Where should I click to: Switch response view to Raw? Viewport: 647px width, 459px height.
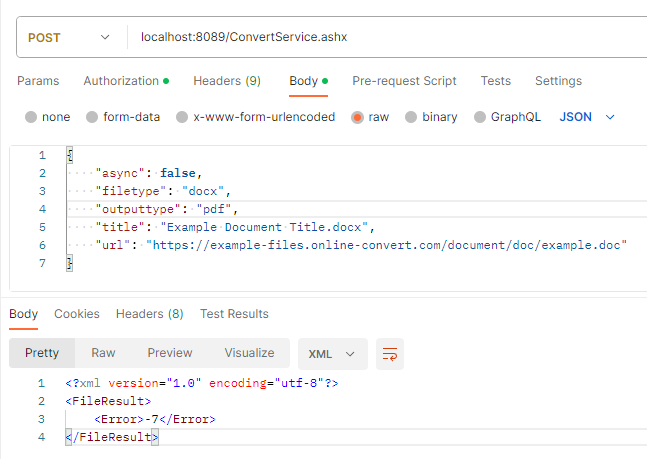click(x=103, y=353)
